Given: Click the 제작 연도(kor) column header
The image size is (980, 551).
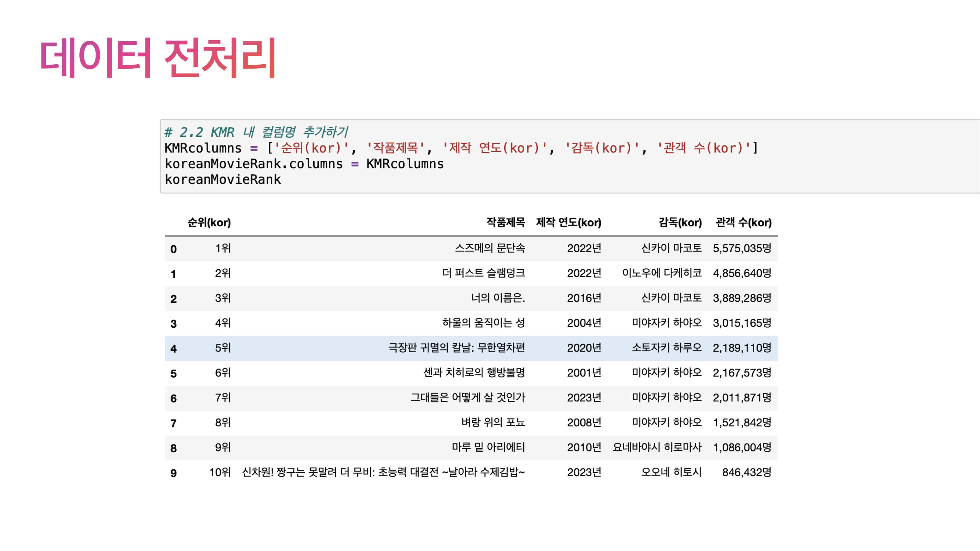Looking at the screenshot, I should [568, 222].
